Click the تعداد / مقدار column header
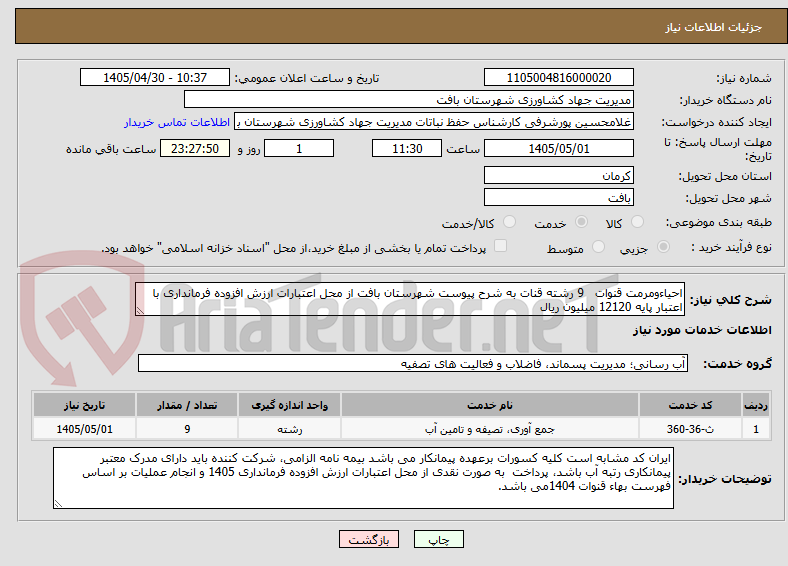The height and width of the screenshot is (566, 788). [187, 405]
